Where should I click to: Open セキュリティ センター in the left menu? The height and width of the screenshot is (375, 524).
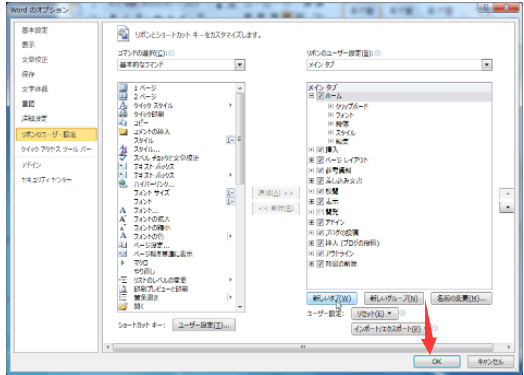pyautogui.click(x=46, y=180)
